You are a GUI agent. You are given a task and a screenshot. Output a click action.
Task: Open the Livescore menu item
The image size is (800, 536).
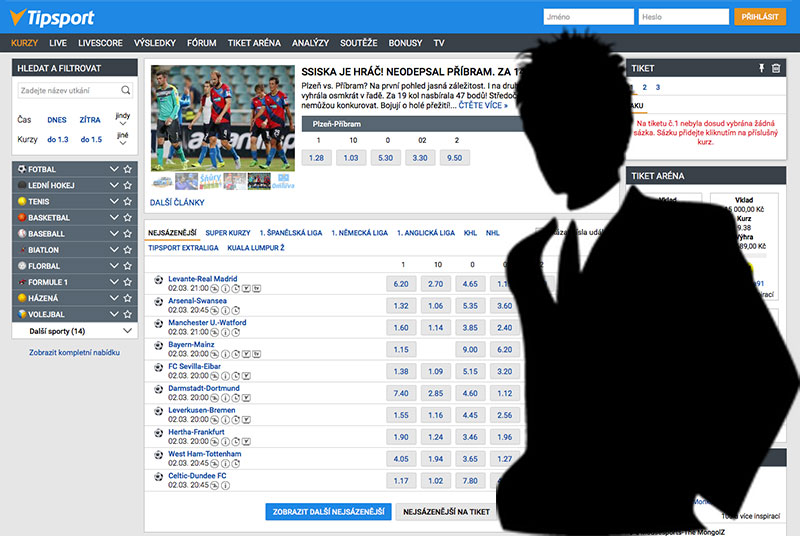[98, 43]
